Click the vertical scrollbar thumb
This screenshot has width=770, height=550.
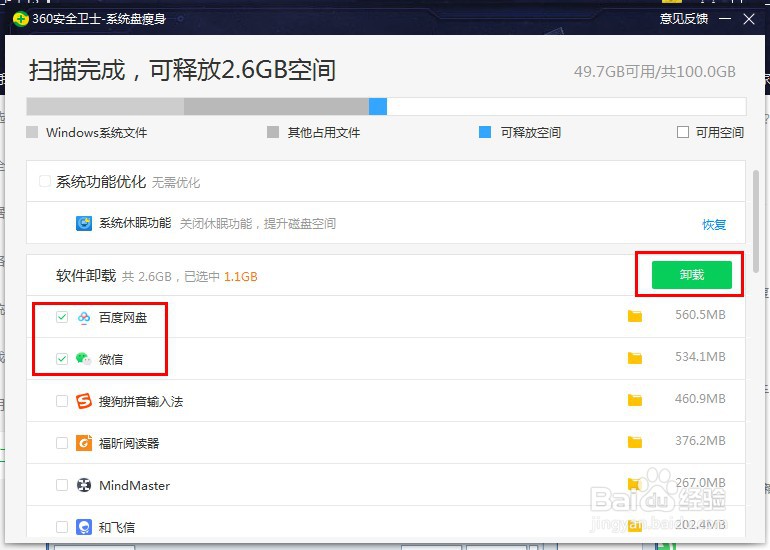pos(756,221)
